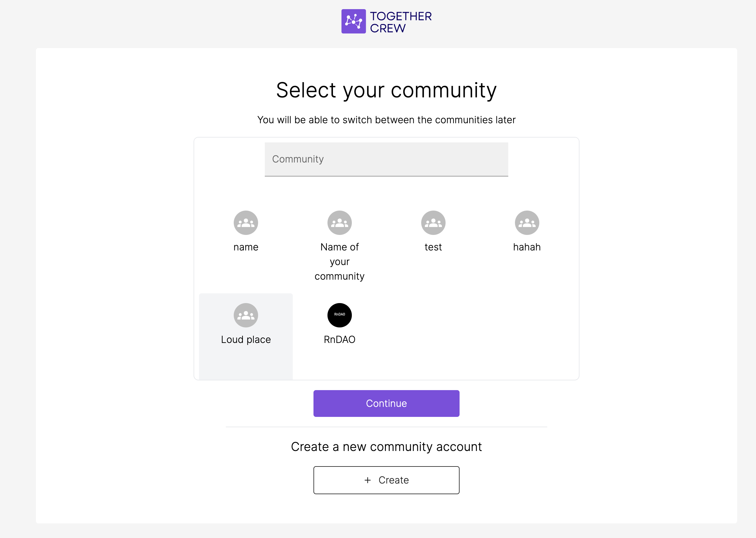Click the 'name' community label
The image size is (756, 538).
246,247
